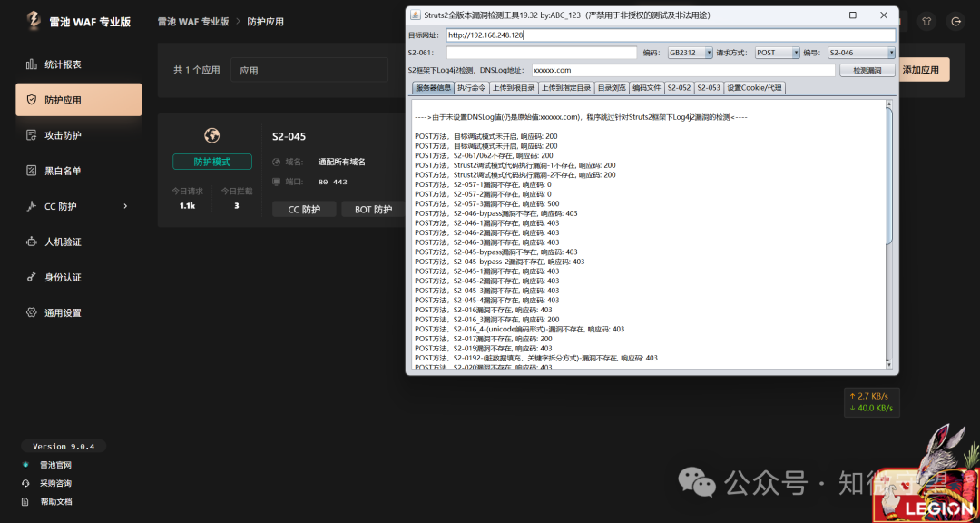The height and width of the screenshot is (523, 980).
Task: Click the 采购咨询 headset icon
Action: click(x=25, y=484)
